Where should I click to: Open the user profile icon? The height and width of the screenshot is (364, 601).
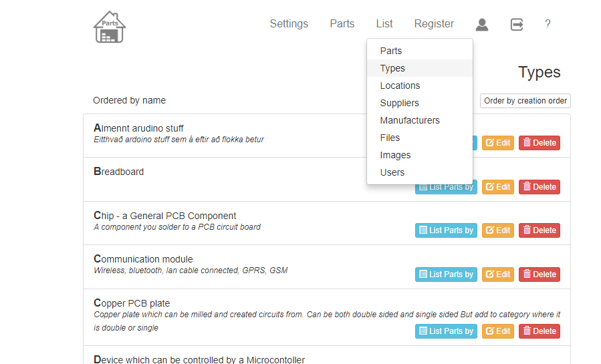coord(482,25)
